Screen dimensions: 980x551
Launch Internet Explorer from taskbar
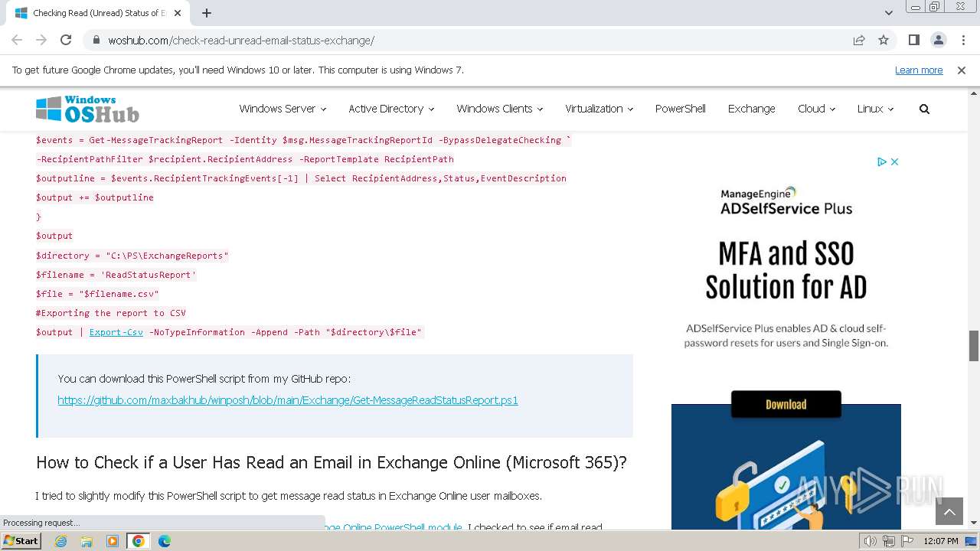tap(61, 541)
